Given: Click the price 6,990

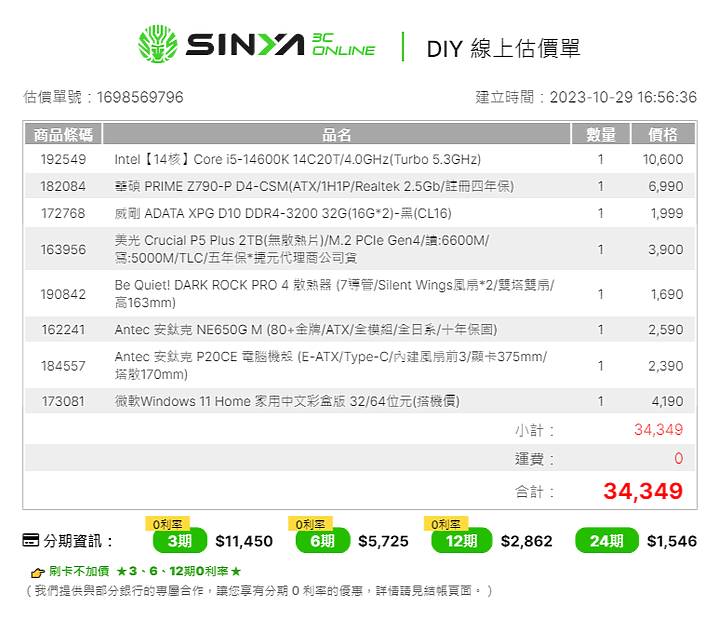Looking at the screenshot, I should (665, 186).
